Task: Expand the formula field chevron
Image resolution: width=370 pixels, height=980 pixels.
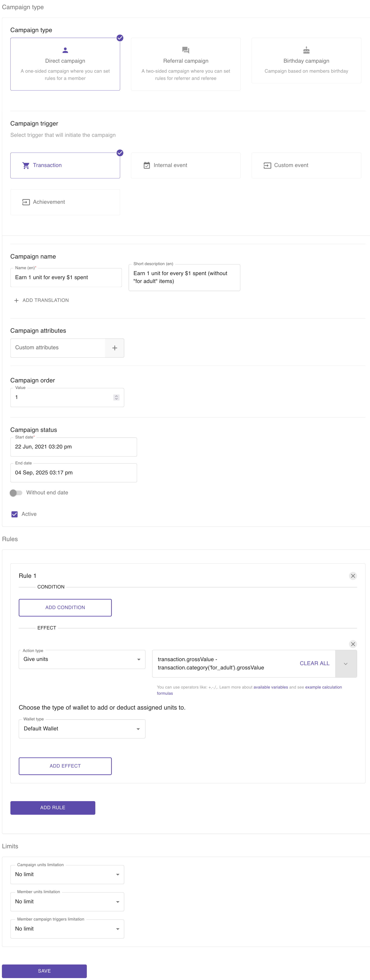Action: [x=346, y=664]
